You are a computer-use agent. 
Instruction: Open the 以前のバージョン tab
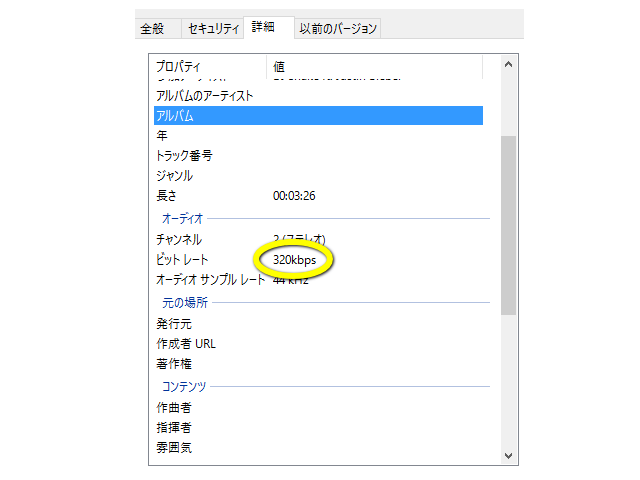[339, 29]
